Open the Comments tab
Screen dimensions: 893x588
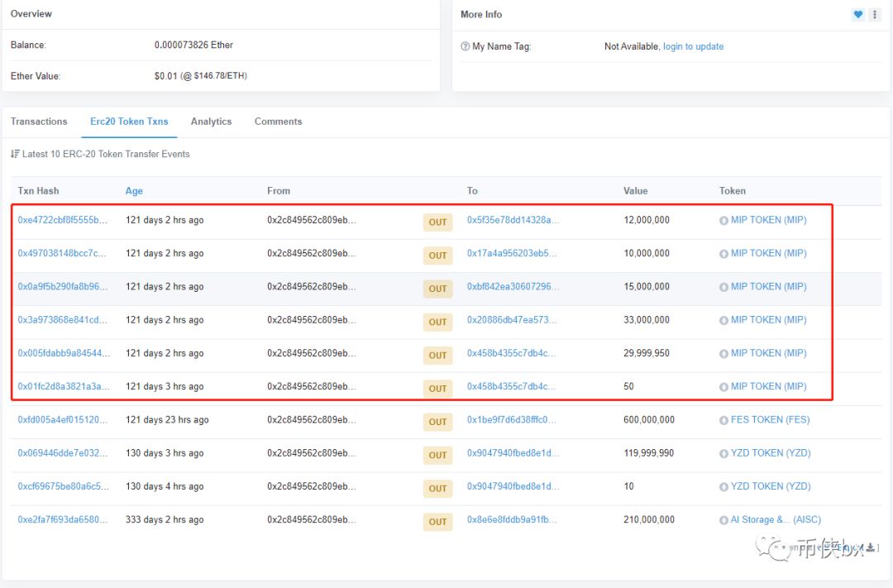[278, 122]
